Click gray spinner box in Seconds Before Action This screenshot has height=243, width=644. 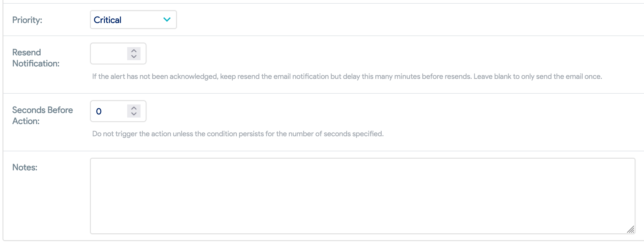tap(134, 111)
